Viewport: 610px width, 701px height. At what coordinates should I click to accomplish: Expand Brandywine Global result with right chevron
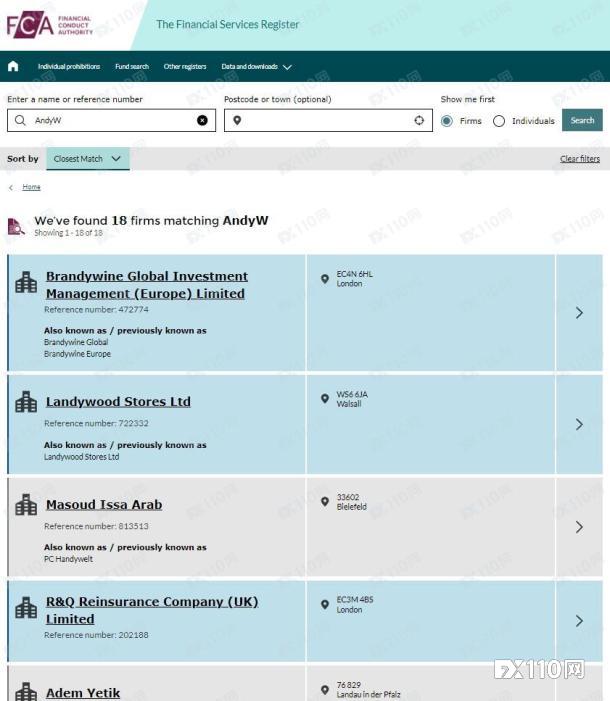[579, 313]
